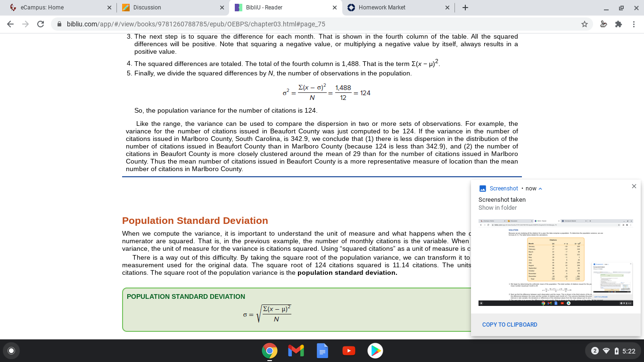This screenshot has width=644, height=362.
Task: Close the BibliU - Reader tab
Action: (x=334, y=8)
